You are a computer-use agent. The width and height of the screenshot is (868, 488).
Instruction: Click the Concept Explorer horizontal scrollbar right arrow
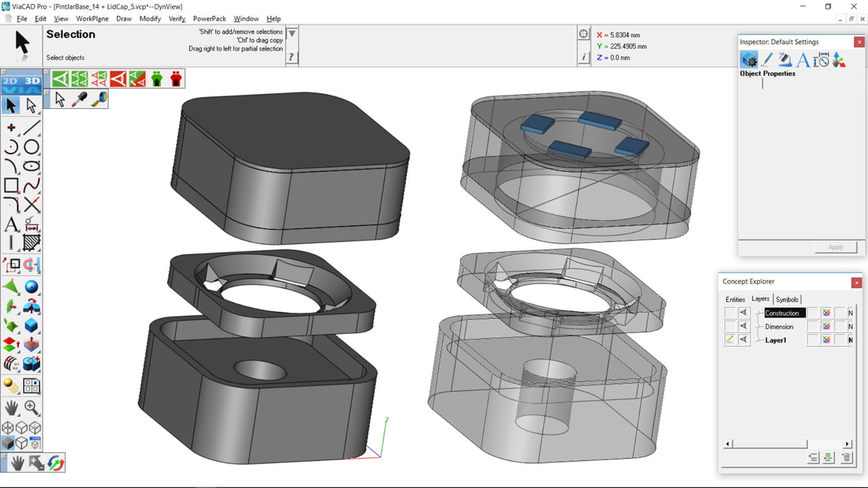click(847, 444)
